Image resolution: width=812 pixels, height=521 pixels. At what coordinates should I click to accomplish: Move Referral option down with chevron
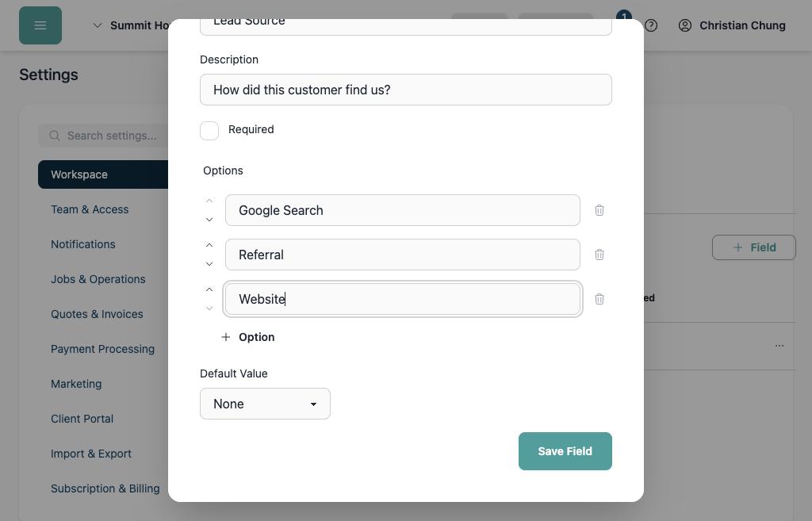pyautogui.click(x=209, y=264)
